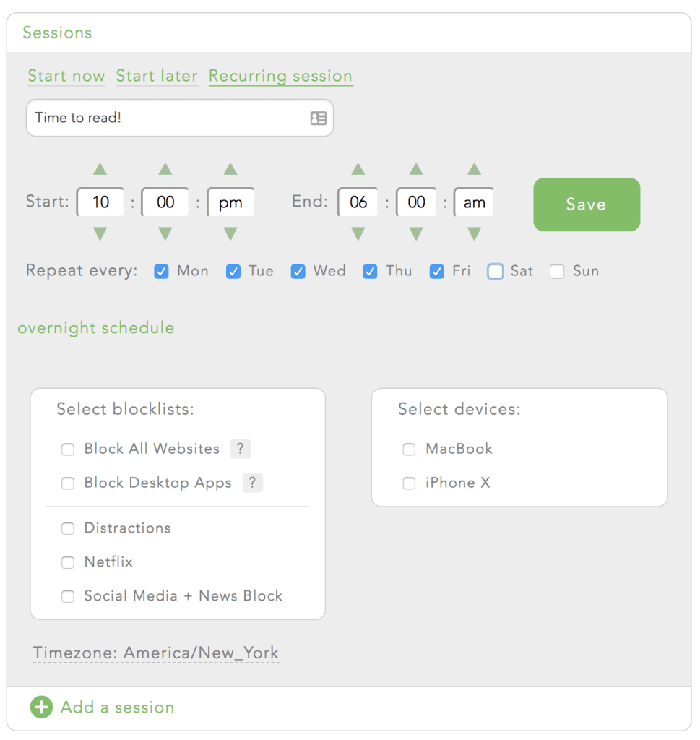This screenshot has height=740, width=700.
Task: Check the Social Media + News Block blocklist
Action: coord(68,596)
